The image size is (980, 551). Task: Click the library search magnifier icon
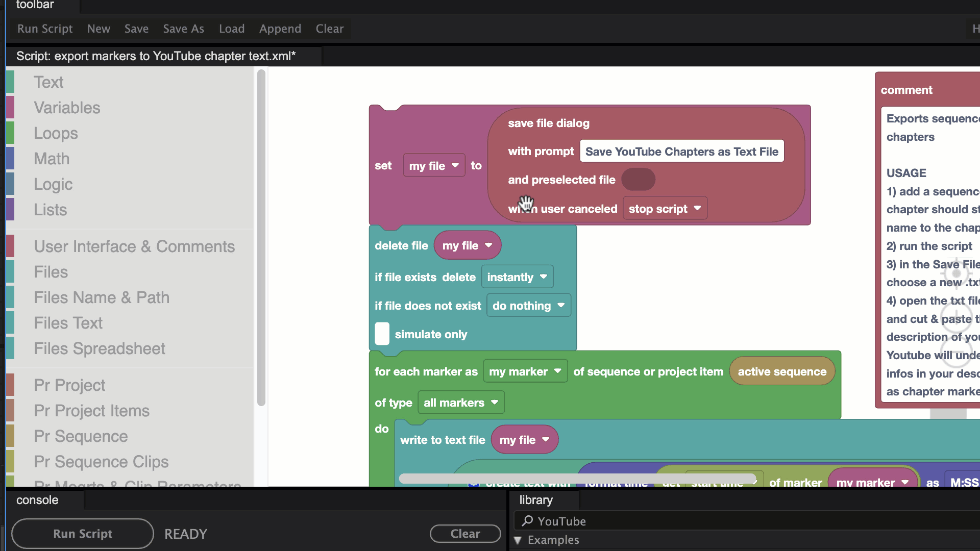[527, 521]
